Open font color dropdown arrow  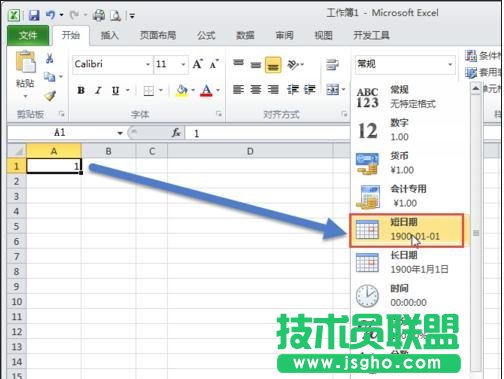[x=218, y=90]
